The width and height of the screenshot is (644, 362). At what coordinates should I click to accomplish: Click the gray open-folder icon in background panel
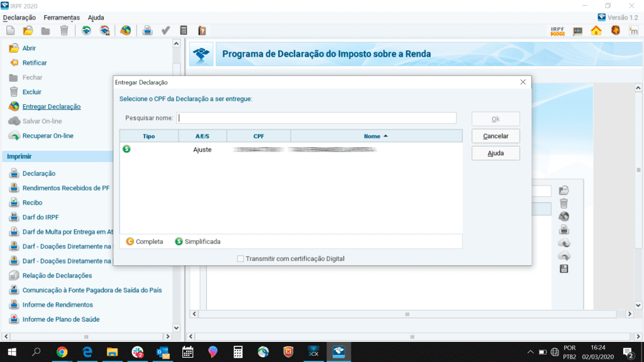tap(564, 190)
